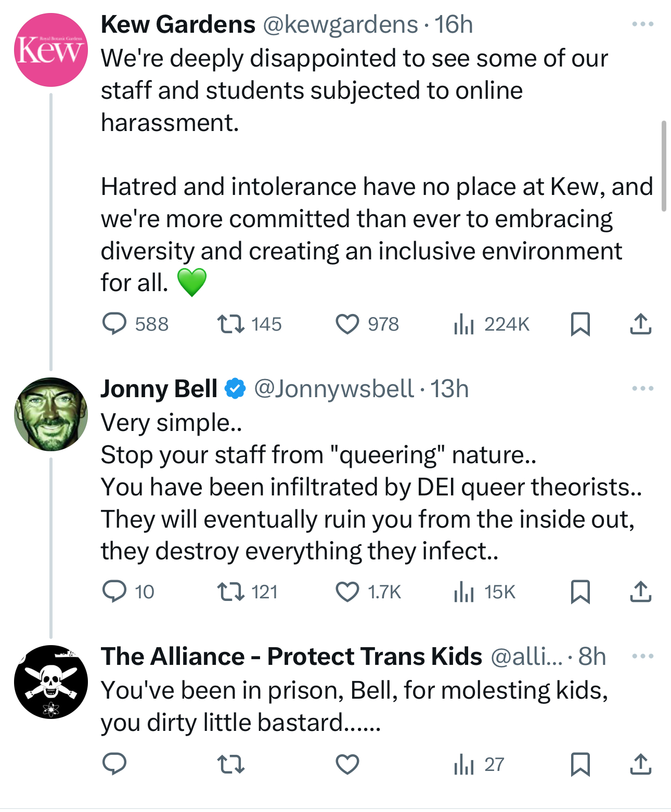671x812 pixels.
Task: Open the @kewgardens handle link
Action: [340, 24]
